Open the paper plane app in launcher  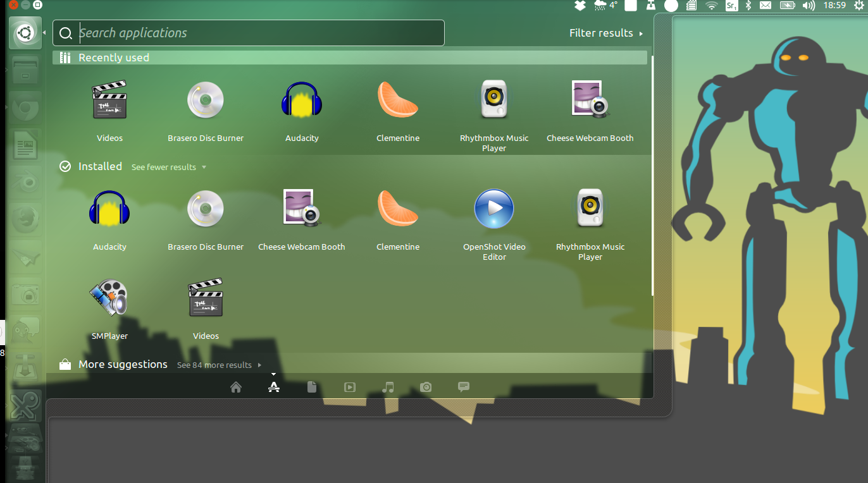25,256
